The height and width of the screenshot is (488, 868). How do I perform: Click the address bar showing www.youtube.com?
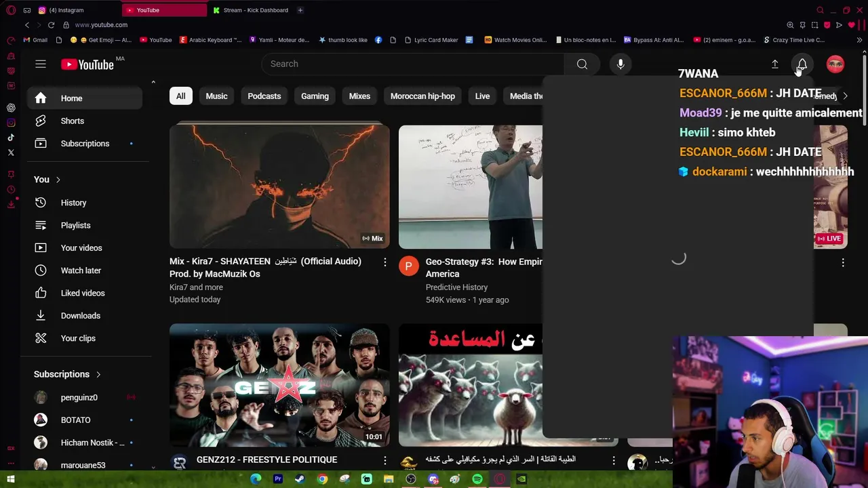[100, 25]
